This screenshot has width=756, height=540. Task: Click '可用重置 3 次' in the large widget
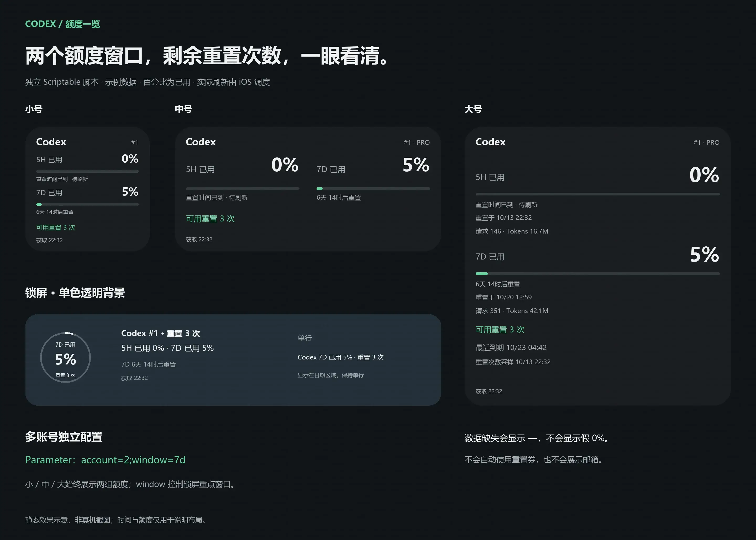coord(500,330)
